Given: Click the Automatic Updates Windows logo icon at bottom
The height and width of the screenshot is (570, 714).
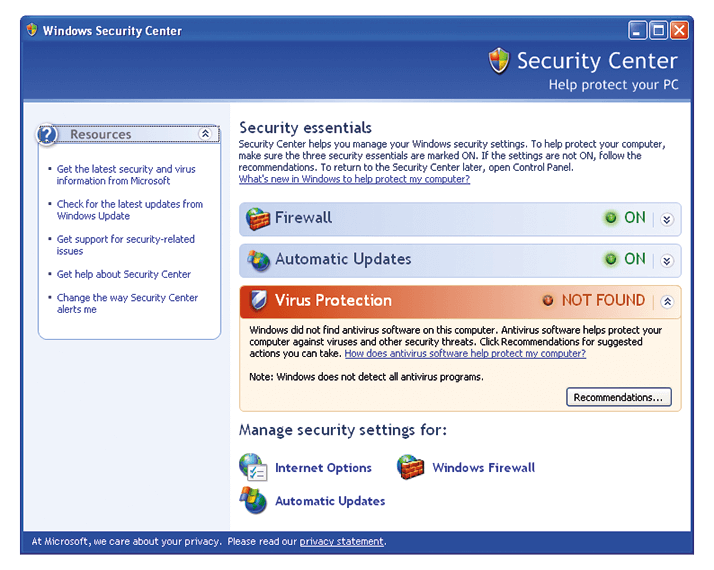Looking at the screenshot, I should [x=253, y=500].
